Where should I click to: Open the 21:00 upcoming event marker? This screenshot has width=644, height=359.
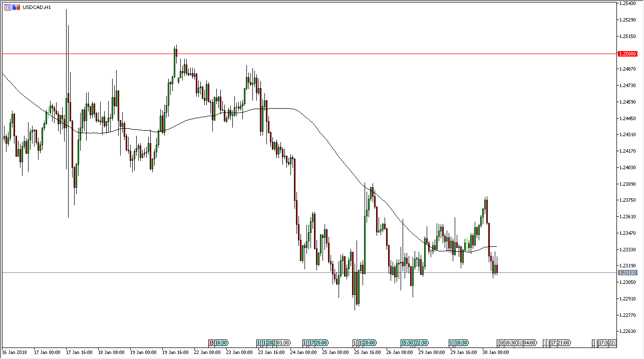click(x=564, y=343)
